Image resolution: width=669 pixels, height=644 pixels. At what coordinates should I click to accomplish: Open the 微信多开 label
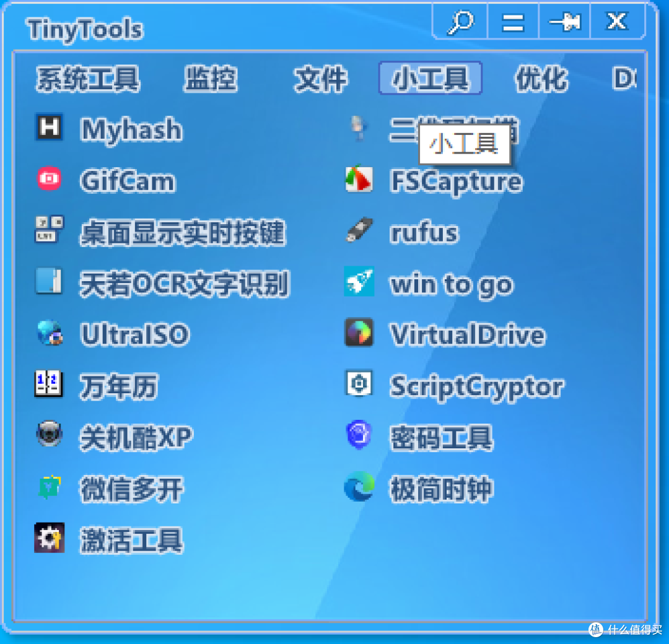click(x=132, y=489)
